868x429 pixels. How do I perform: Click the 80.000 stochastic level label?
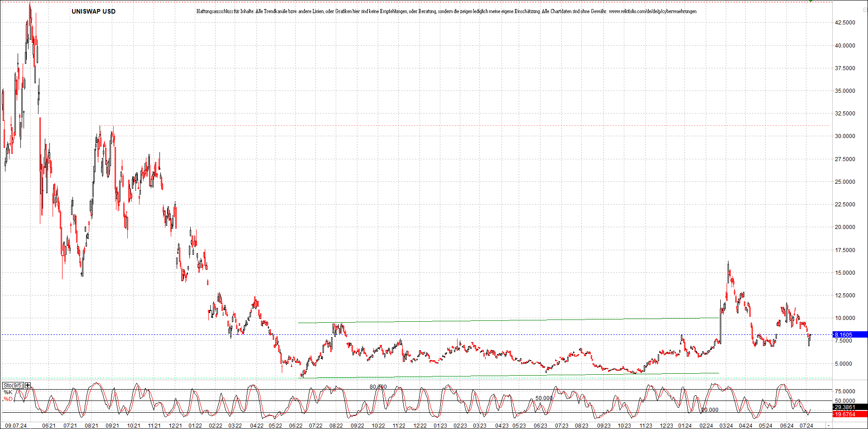click(x=378, y=387)
